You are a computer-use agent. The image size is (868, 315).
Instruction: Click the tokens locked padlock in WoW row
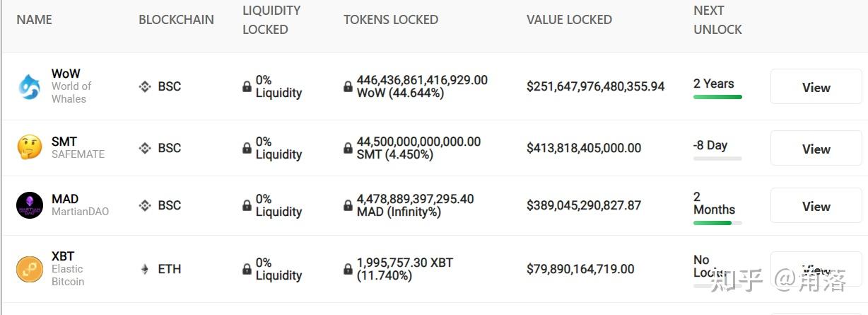tap(348, 86)
